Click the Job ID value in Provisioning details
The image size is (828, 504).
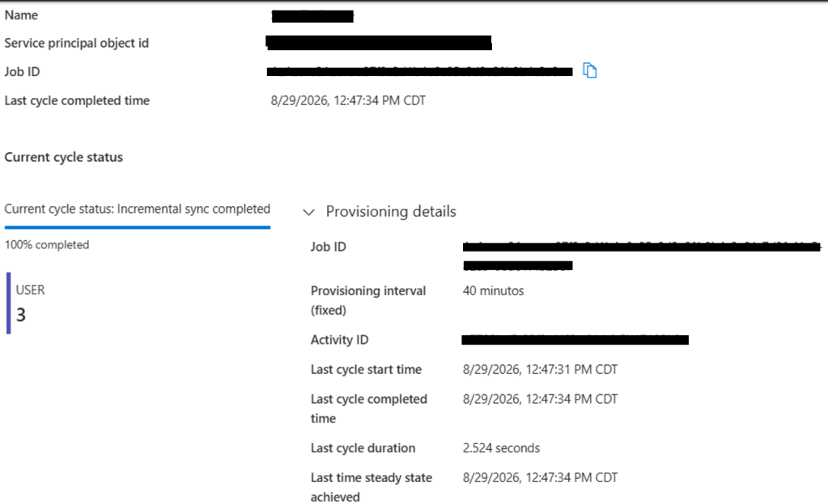pos(642,256)
